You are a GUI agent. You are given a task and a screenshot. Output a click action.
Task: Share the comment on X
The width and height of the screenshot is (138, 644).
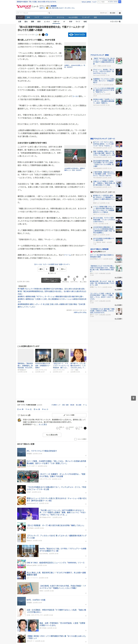click(85, 428)
